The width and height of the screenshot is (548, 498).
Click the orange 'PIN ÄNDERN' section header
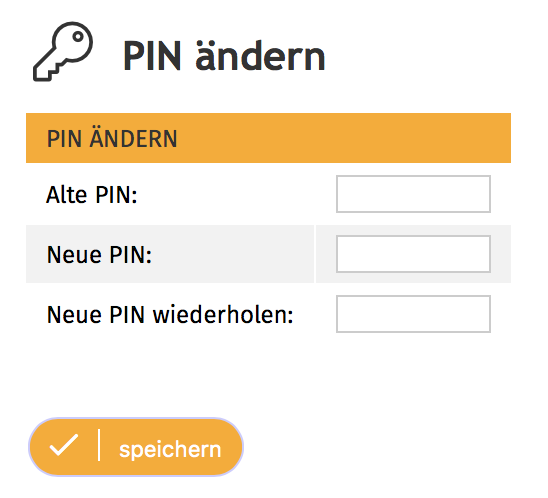click(x=268, y=138)
